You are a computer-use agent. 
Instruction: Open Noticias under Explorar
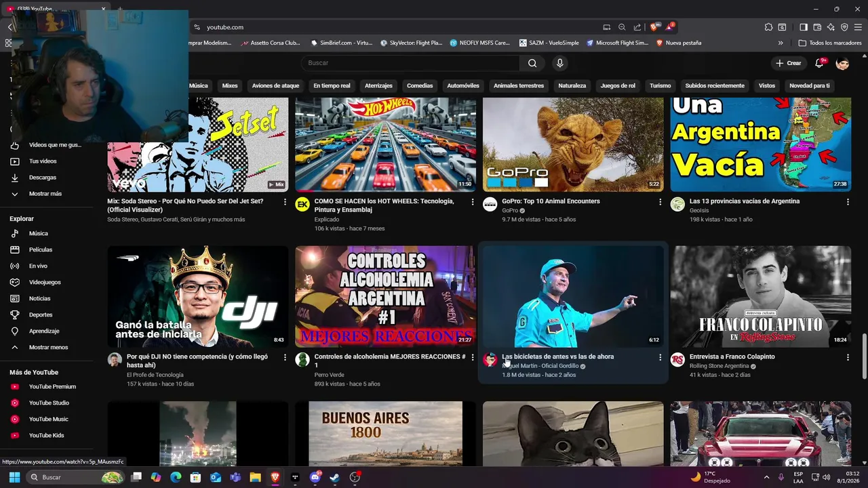coord(38,299)
